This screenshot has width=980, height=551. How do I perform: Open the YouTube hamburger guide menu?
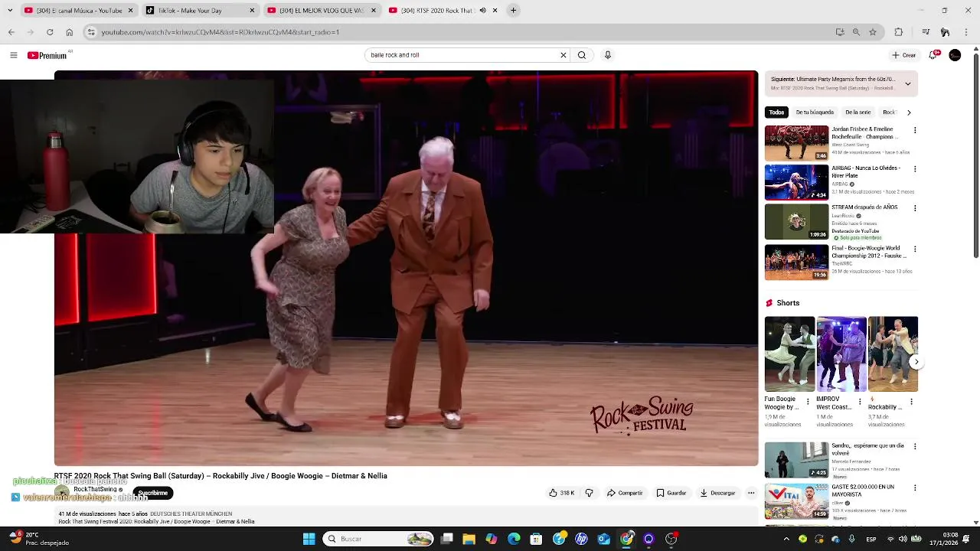tap(13, 55)
